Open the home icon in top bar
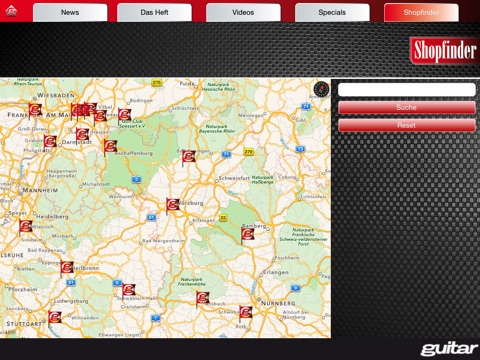The height and width of the screenshot is (360, 480). coord(12,12)
